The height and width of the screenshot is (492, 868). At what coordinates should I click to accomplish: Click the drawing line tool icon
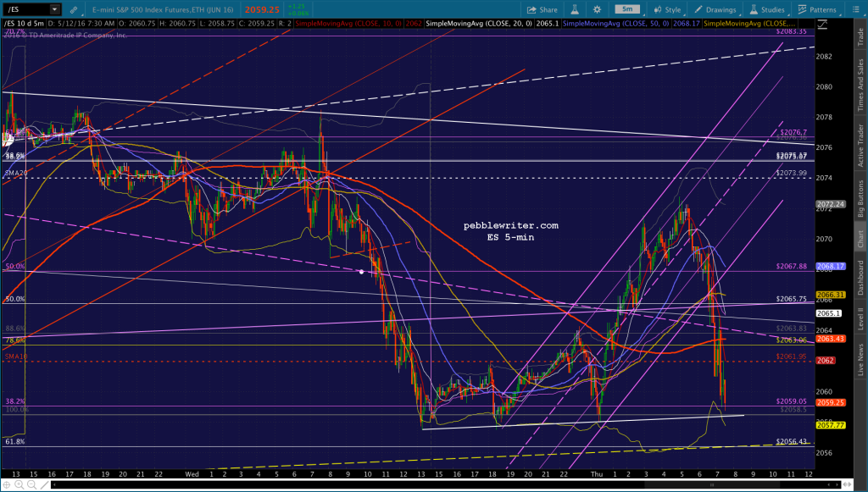click(44, 485)
